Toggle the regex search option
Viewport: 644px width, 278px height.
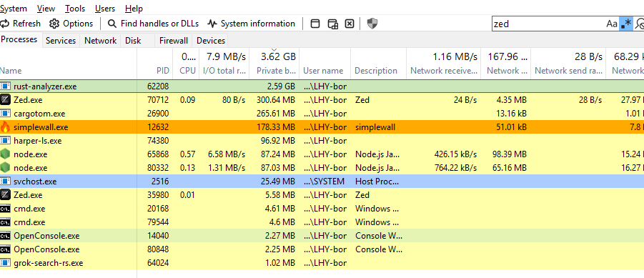point(626,24)
